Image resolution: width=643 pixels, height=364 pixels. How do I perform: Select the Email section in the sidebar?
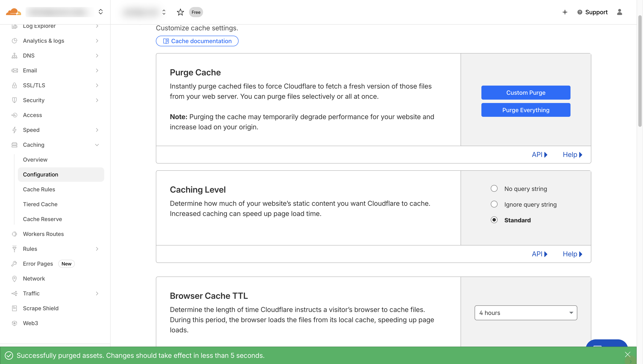(30, 70)
